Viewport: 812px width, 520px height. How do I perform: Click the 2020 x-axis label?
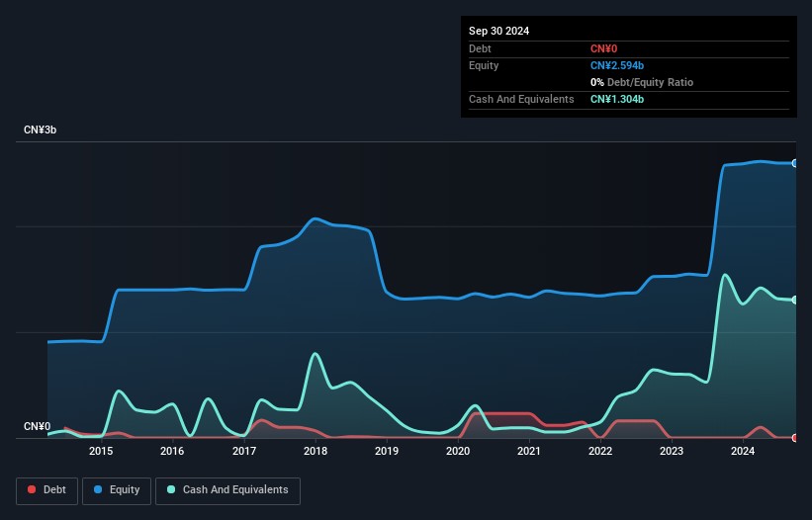tap(458, 451)
